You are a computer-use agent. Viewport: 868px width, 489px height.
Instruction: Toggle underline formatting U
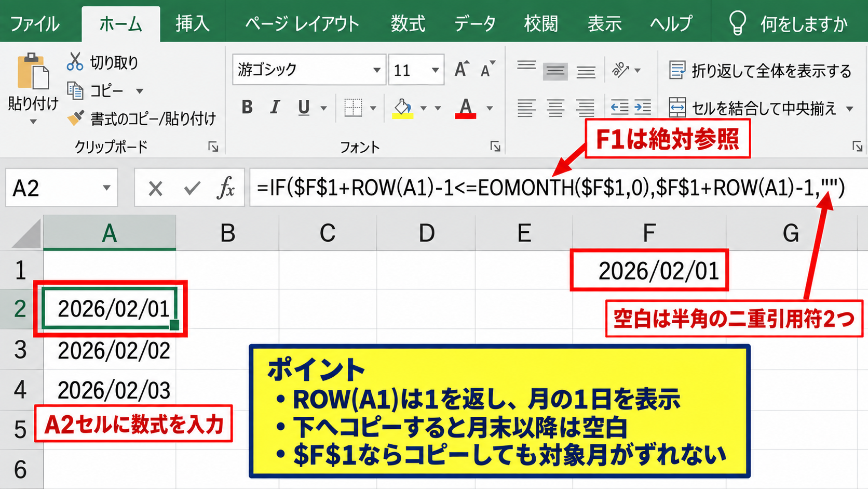click(x=304, y=108)
